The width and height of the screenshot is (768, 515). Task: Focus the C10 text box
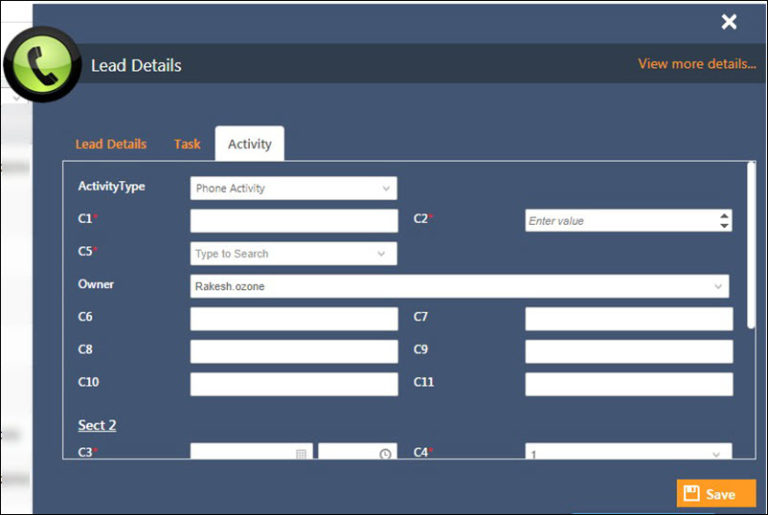coord(293,384)
